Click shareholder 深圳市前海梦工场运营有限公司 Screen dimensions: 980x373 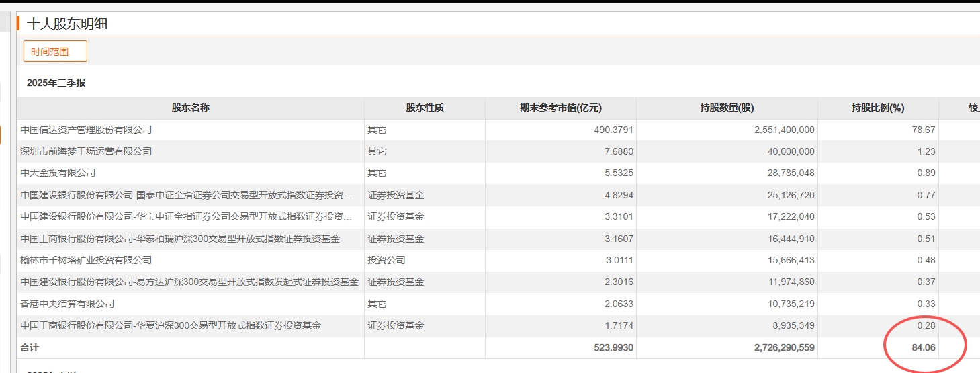[86, 151]
